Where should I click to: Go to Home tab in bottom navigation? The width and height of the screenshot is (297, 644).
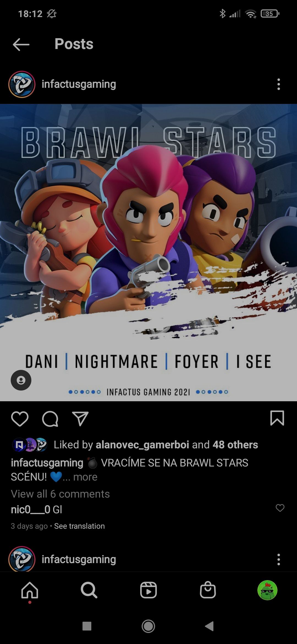(x=30, y=590)
